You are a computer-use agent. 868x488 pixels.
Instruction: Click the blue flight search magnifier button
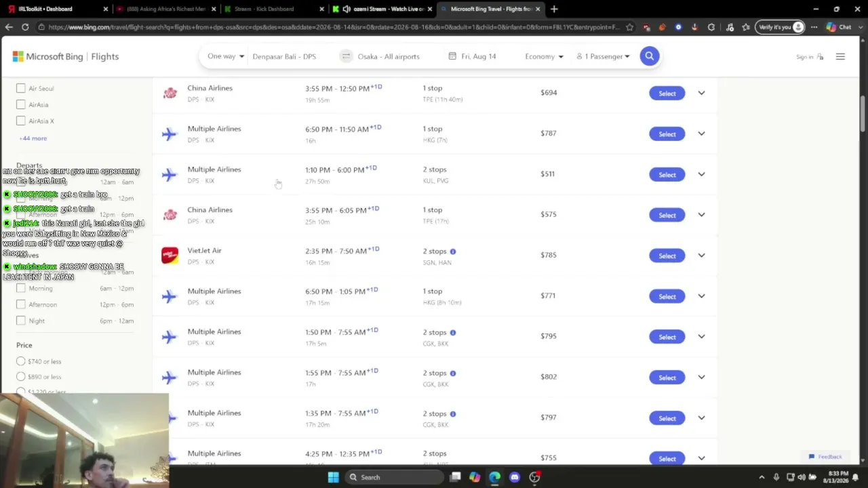coord(649,56)
